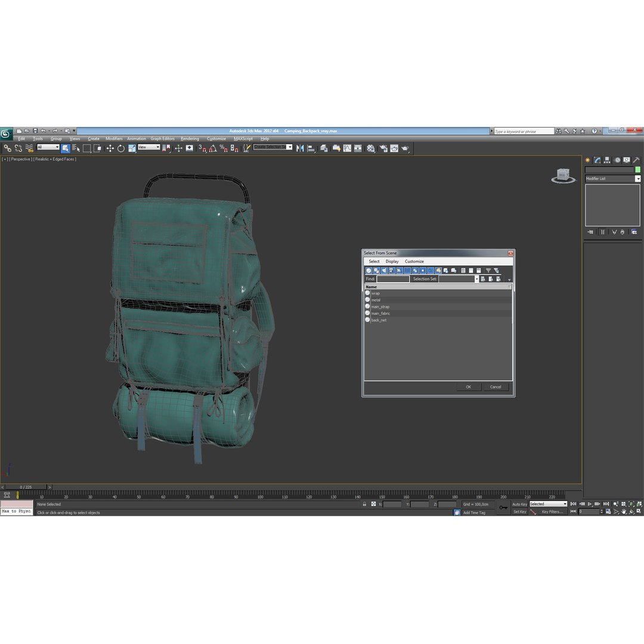Select the Select and Scale tool
Image resolution: width=644 pixels, height=644 pixels.
[132, 148]
